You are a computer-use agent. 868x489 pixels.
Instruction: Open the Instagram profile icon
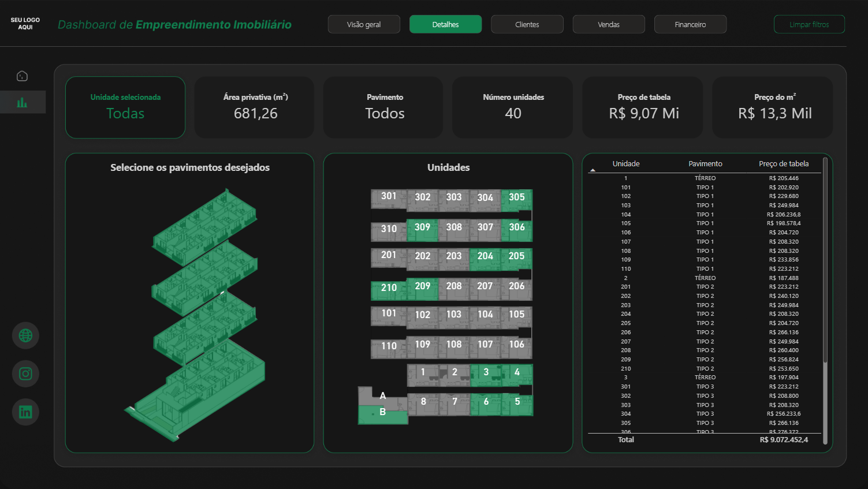(25, 374)
